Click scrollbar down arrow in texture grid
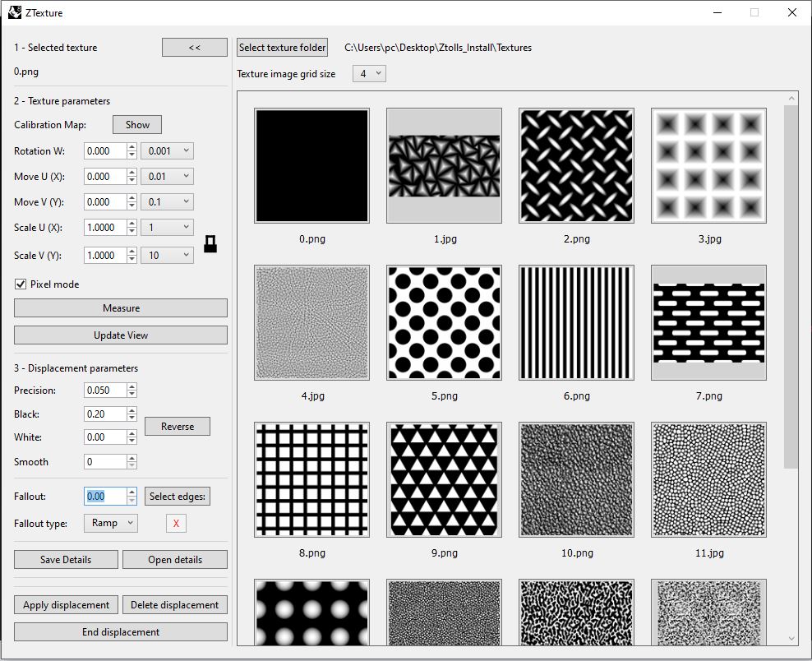The image size is (812, 661). (x=791, y=638)
